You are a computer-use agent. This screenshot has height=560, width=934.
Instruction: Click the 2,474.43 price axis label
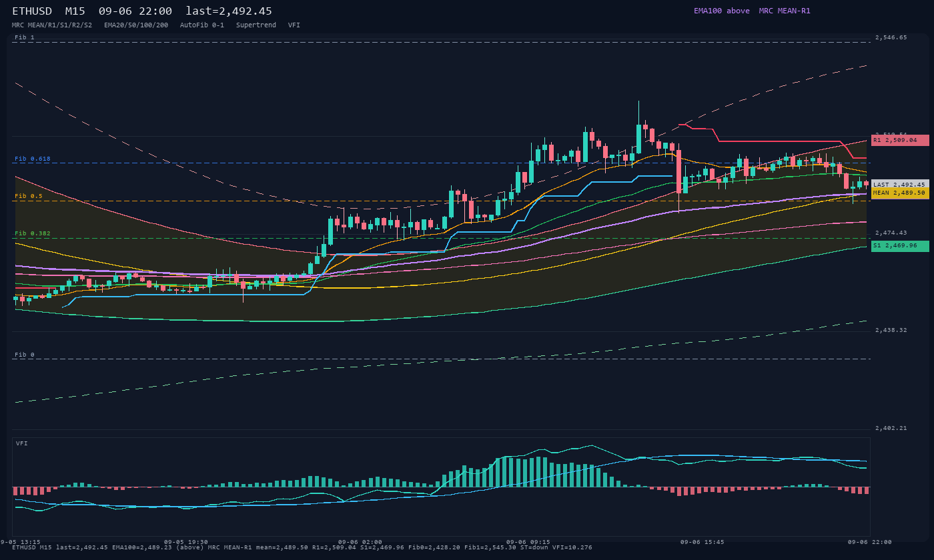coord(891,233)
